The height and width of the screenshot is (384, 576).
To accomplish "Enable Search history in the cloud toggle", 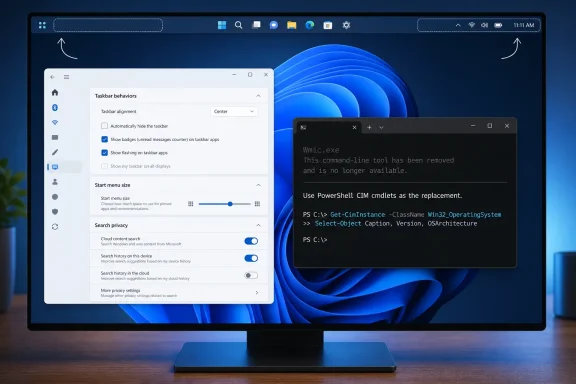I will (251, 275).
